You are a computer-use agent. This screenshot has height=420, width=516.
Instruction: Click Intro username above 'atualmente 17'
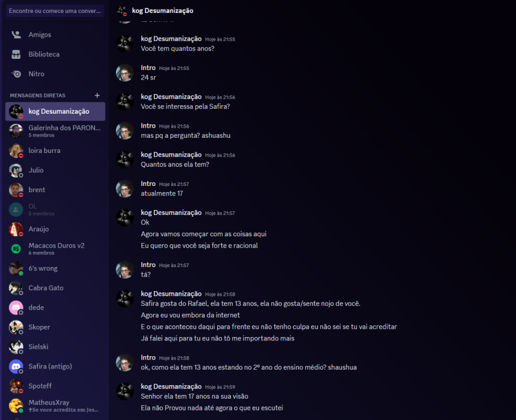[148, 184]
